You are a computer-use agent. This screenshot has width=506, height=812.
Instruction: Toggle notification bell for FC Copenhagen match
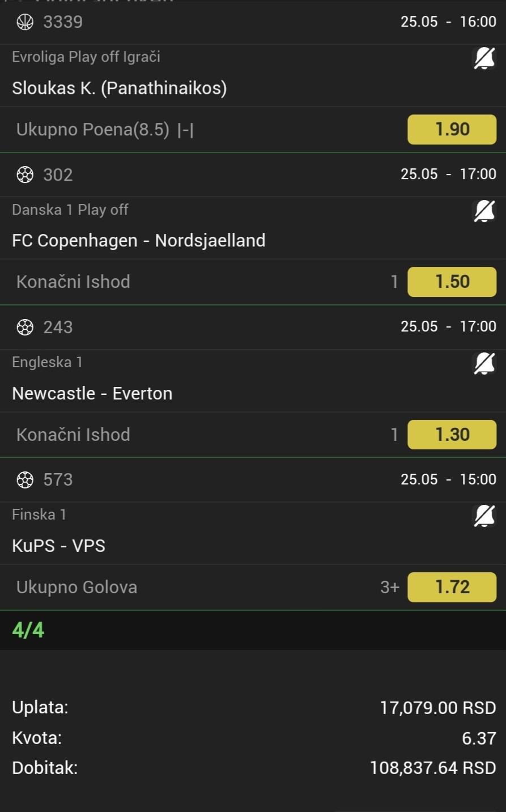[484, 211]
